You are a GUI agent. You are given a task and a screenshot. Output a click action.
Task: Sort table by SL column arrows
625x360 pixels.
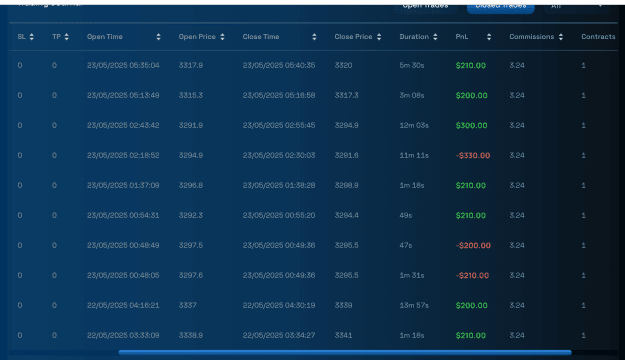[31, 37]
